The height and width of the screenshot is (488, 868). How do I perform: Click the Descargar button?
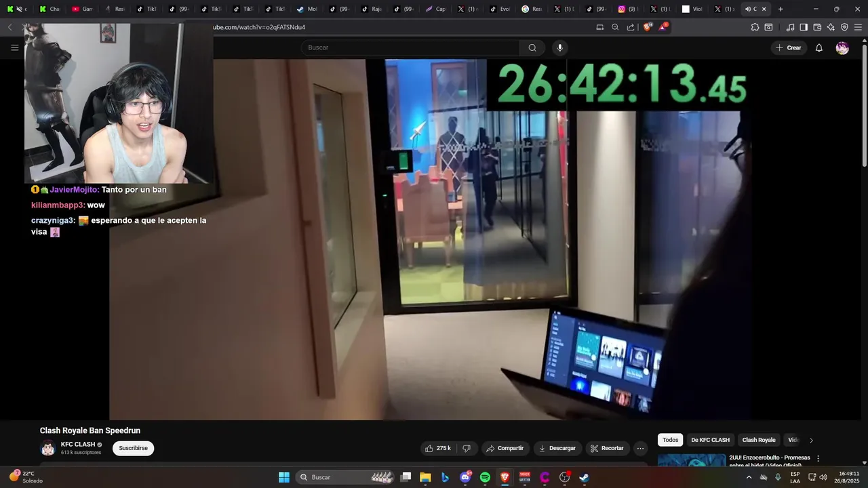tap(557, 448)
